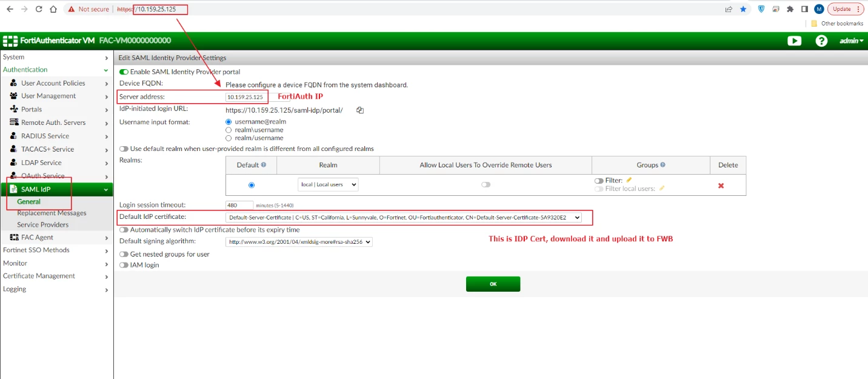Expand the System menu

[x=56, y=57]
